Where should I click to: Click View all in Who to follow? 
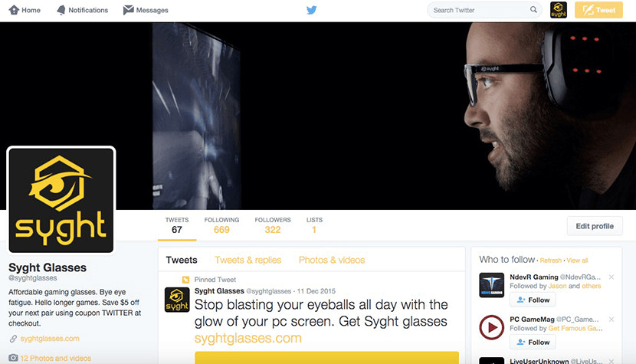[577, 261]
